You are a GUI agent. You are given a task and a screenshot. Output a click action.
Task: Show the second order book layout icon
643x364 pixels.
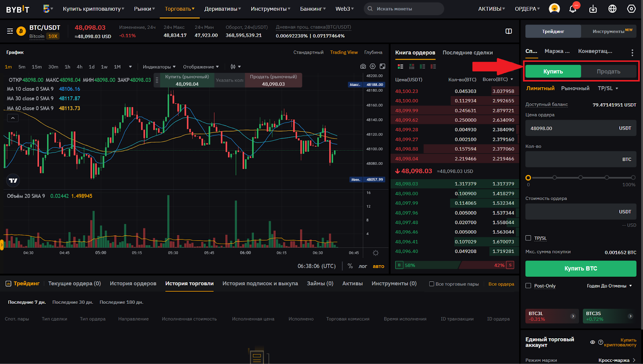point(412,66)
